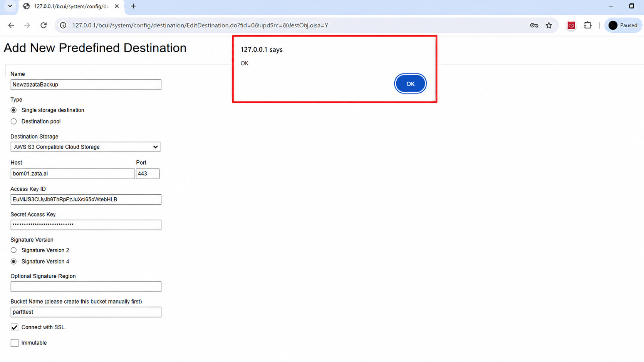Click the Bucket Name field parttest
Image resolution: width=644 pixels, height=362 pixels.
[86, 312]
